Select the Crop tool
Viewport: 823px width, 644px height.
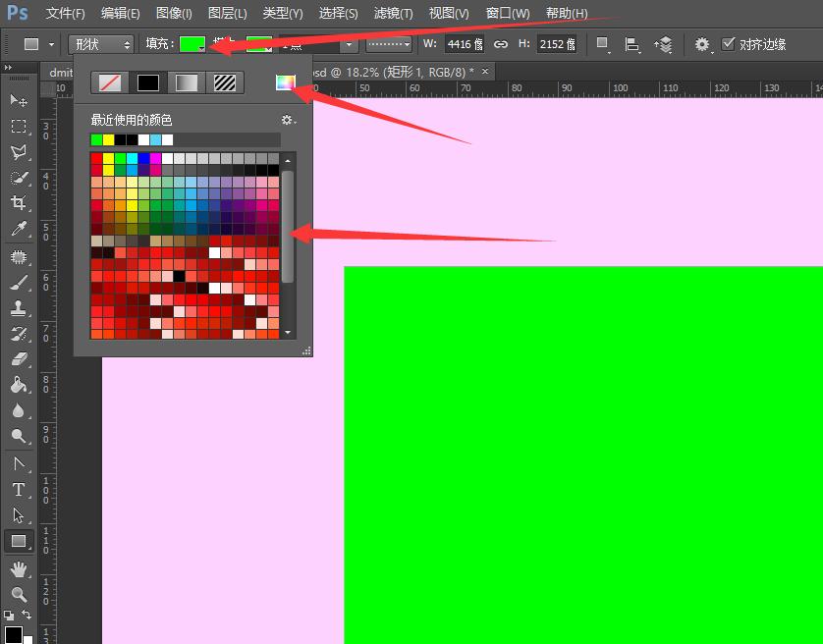tap(18, 203)
